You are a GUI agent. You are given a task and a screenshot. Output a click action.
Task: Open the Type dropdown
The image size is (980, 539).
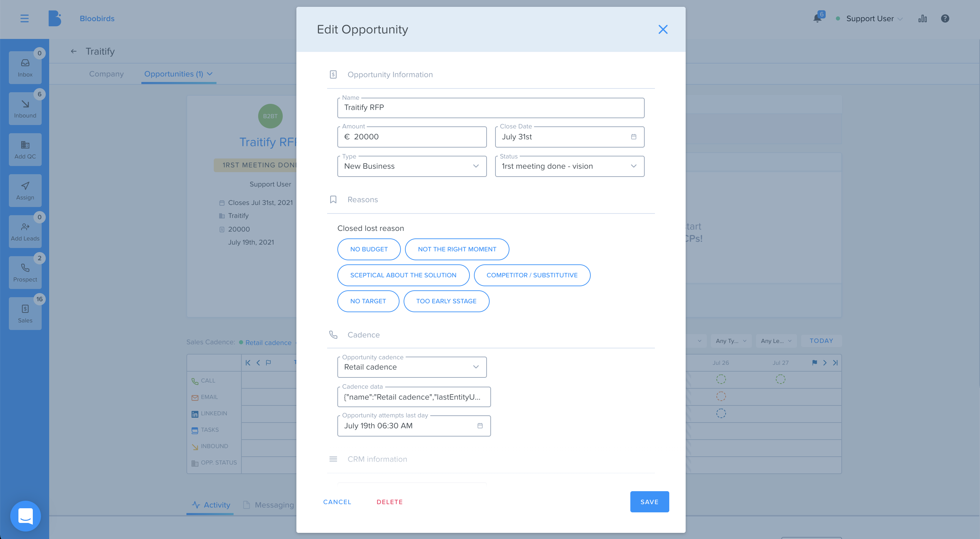(x=412, y=166)
